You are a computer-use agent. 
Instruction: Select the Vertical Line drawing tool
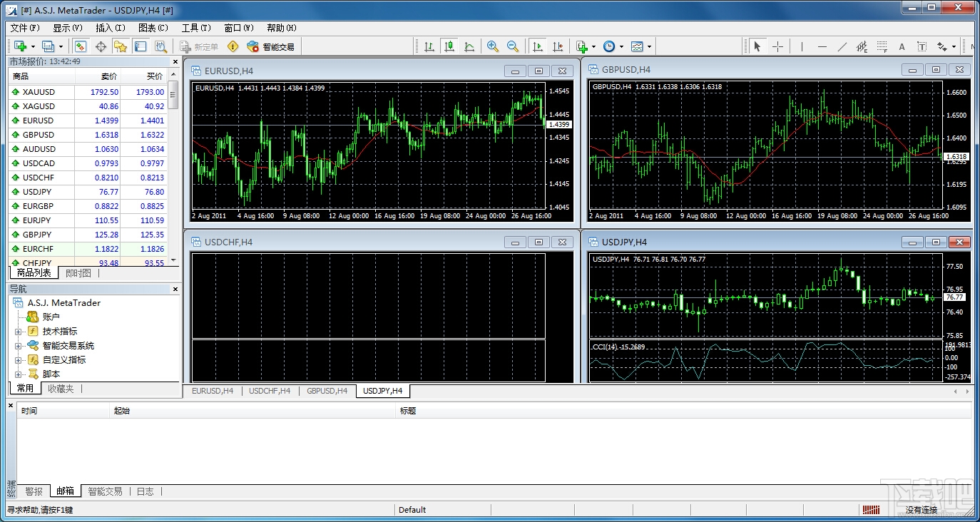pyautogui.click(x=802, y=46)
